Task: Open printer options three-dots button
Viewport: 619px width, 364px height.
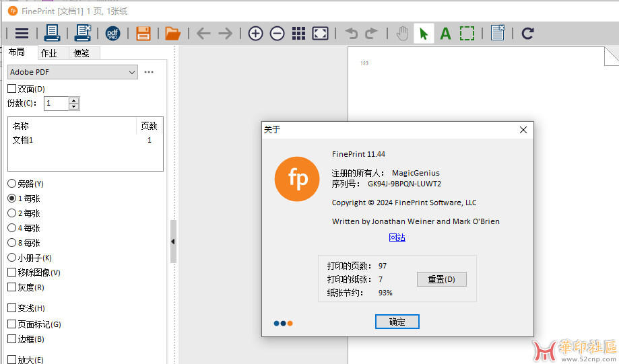Action: pyautogui.click(x=149, y=72)
